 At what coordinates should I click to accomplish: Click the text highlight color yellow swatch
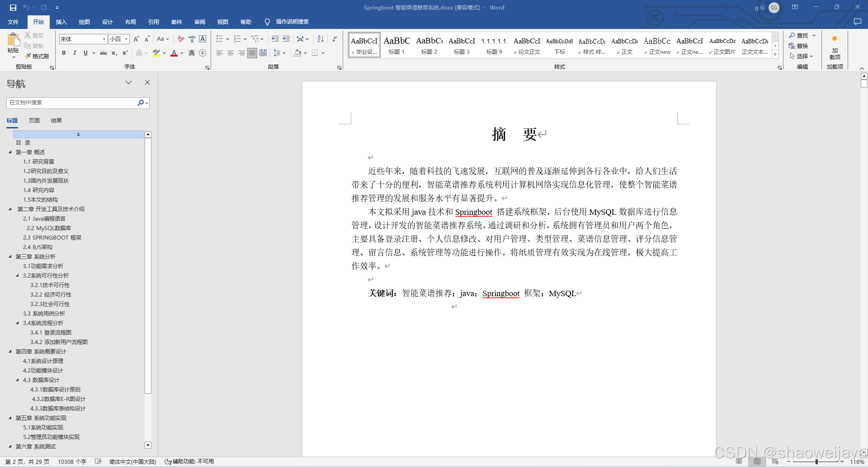[156, 53]
